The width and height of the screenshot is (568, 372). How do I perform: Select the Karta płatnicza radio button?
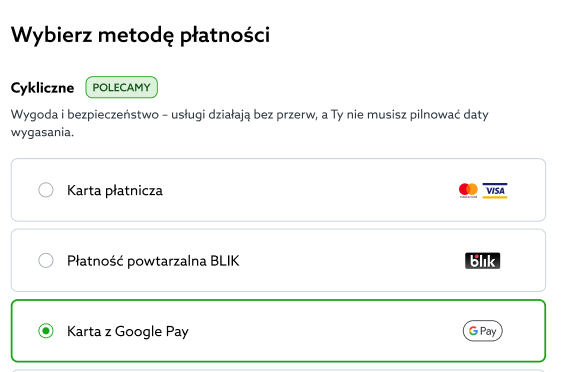(x=46, y=190)
